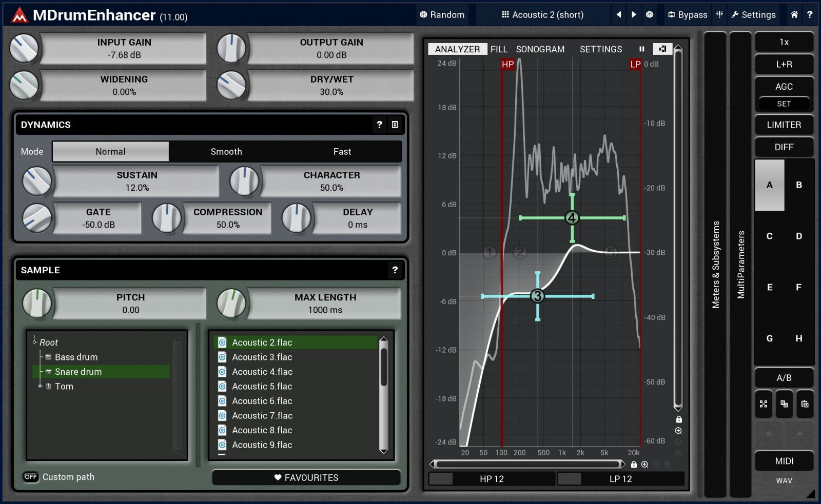
Task: Open the FAVOURITES button
Action: pos(306,477)
